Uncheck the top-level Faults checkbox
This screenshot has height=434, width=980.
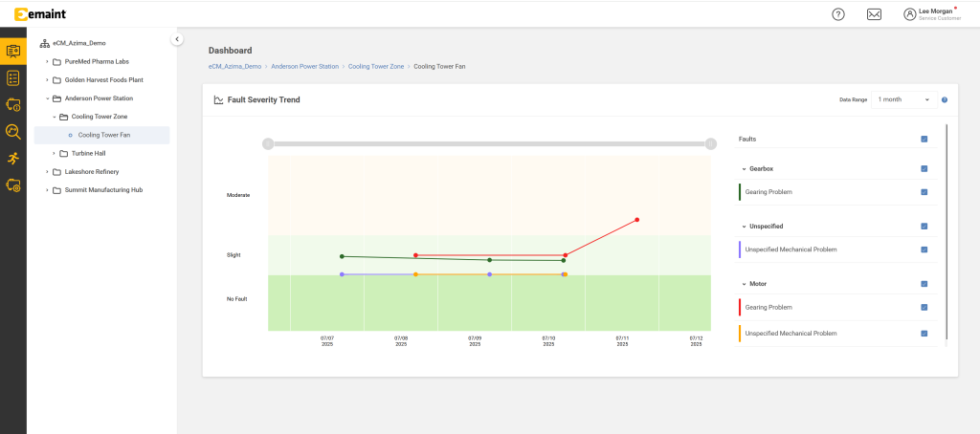click(x=924, y=139)
